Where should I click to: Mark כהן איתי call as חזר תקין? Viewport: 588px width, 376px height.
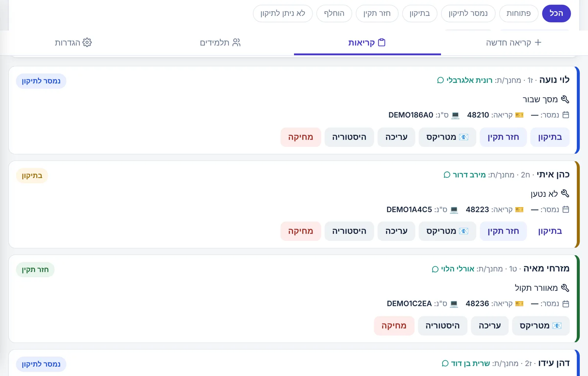[503, 231]
